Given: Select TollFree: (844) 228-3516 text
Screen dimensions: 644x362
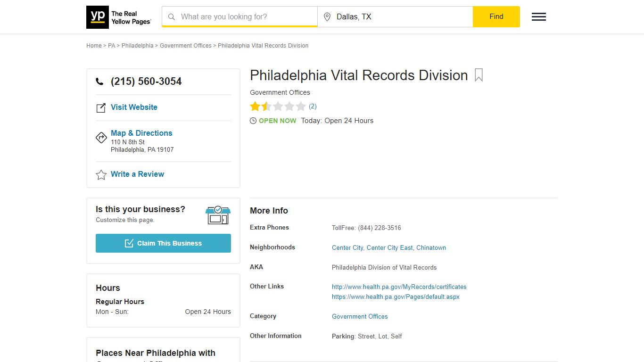Looking at the screenshot, I should pos(366,228).
